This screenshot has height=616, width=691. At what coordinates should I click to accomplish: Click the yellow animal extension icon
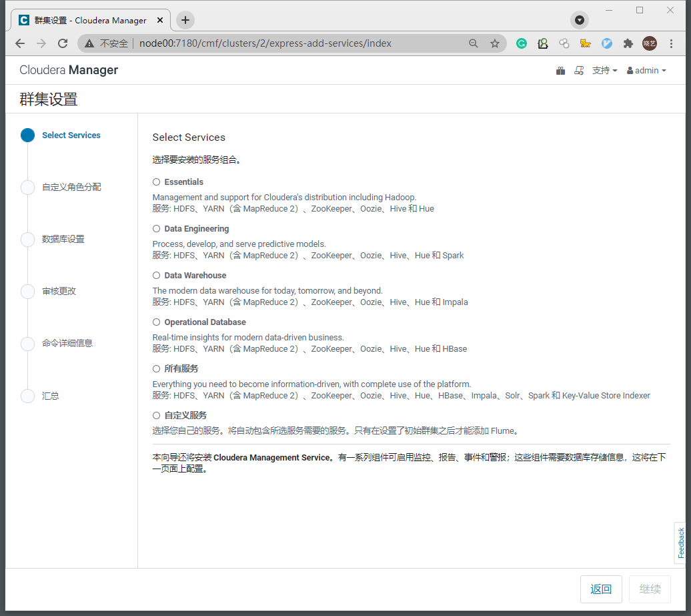(585, 43)
